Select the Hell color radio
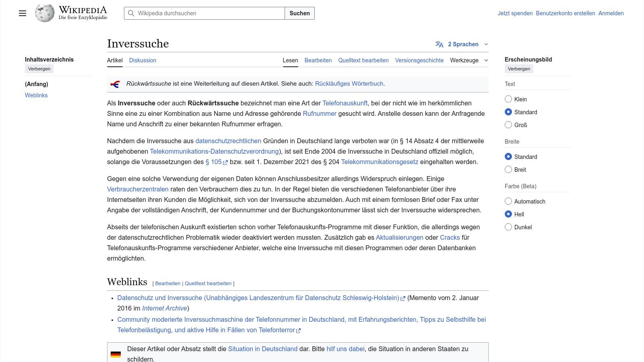Screen dimensions: 644x362 [x=508, y=214]
